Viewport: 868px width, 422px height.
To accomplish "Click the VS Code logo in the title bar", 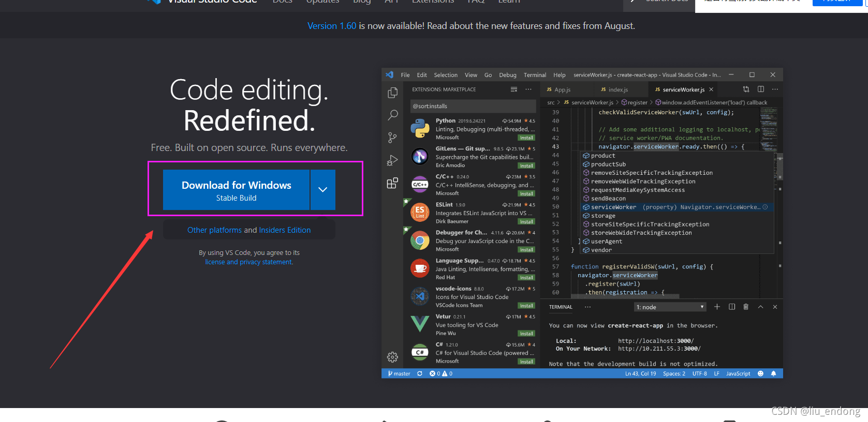I will [390, 75].
